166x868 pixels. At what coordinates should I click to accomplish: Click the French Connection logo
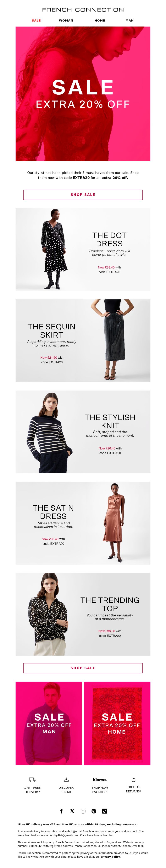[83, 10]
